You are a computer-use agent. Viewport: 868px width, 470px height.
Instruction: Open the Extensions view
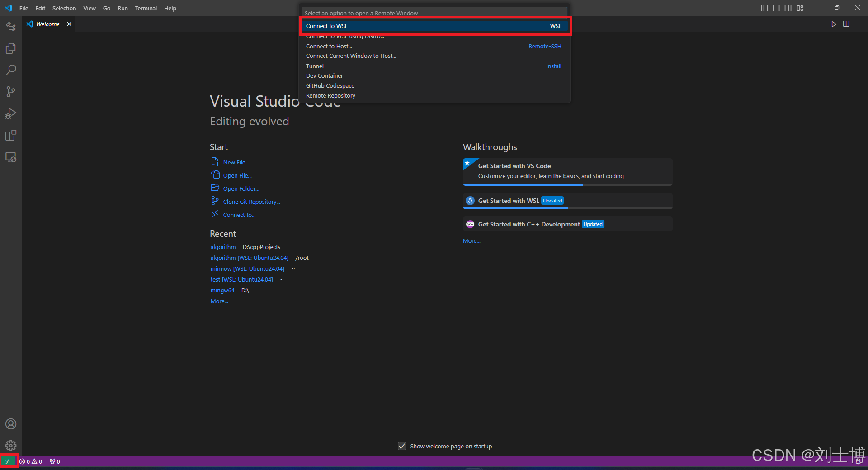(x=11, y=135)
